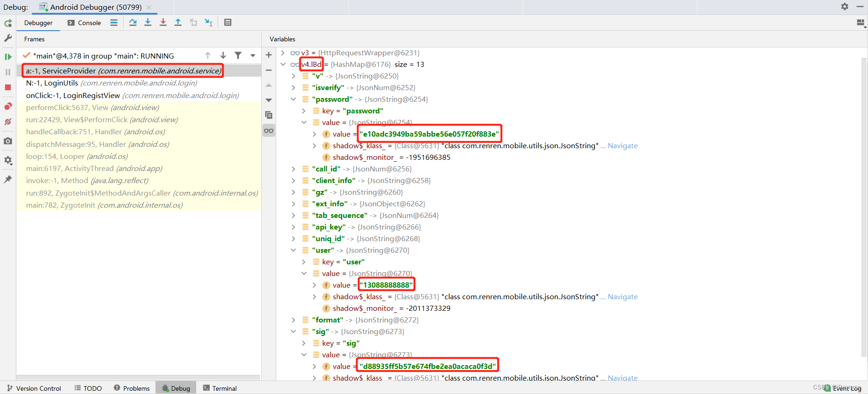Click the Force Step Into red icon
868x394 pixels.
[x=163, y=22]
